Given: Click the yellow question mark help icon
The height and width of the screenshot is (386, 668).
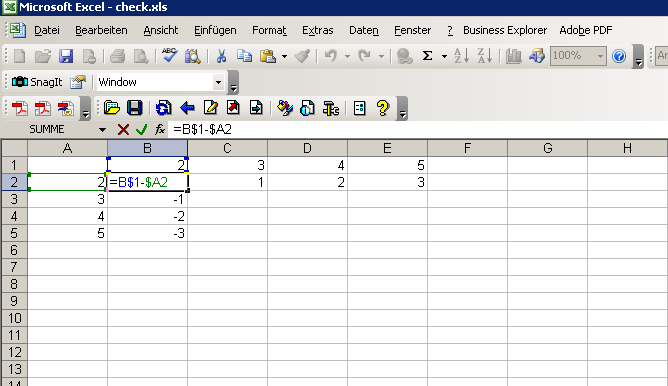Looking at the screenshot, I should pyautogui.click(x=383, y=108).
